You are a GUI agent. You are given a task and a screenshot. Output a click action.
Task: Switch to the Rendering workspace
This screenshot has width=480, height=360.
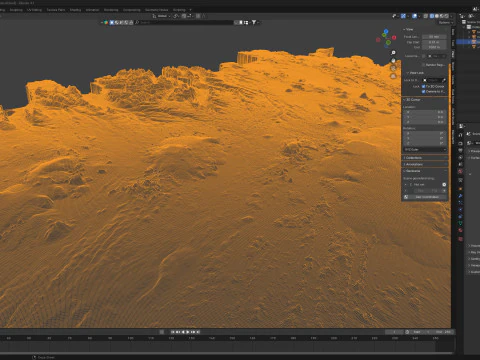pos(111,10)
